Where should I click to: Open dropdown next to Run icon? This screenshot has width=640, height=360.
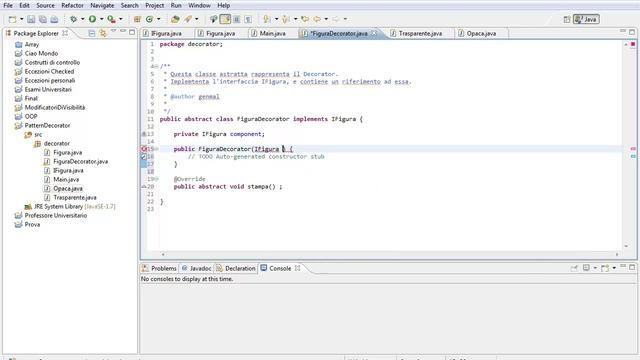click(102, 19)
